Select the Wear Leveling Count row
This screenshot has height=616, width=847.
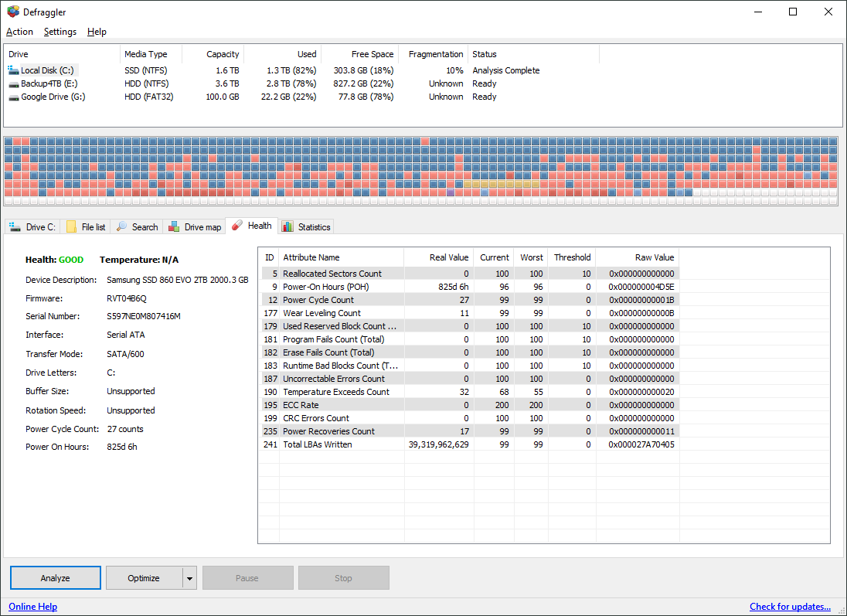[470, 313]
